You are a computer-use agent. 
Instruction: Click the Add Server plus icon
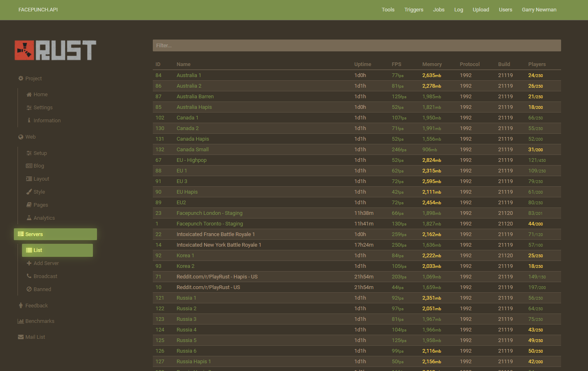coord(29,263)
